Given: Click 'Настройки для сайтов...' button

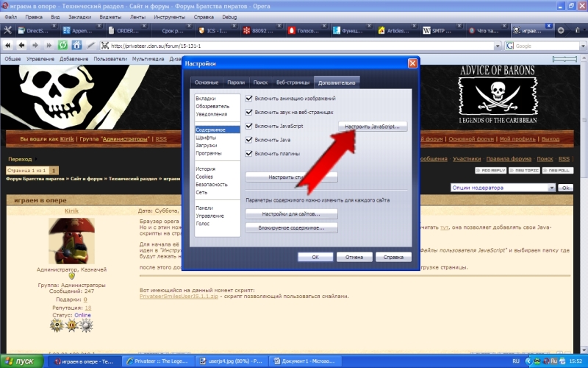Looking at the screenshot, I should click(x=291, y=213).
